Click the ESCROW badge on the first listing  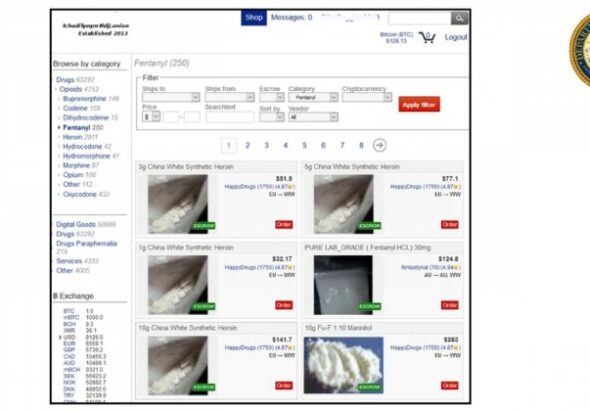click(204, 226)
